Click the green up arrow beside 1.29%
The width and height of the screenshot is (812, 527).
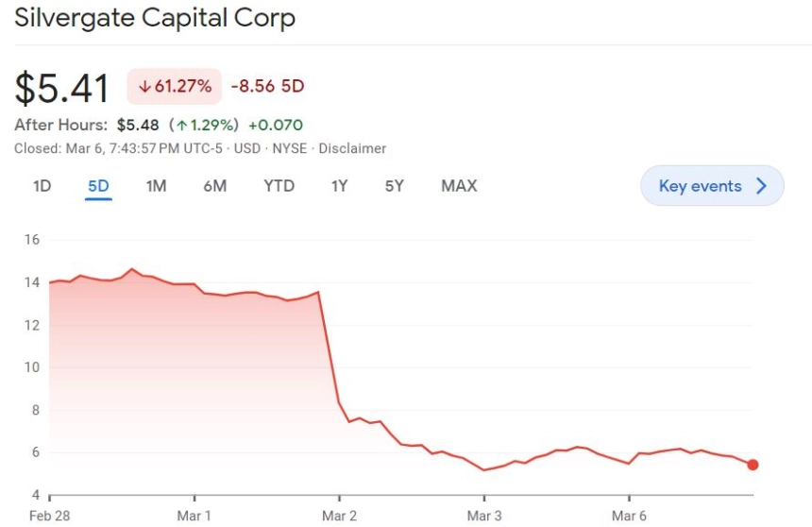point(181,125)
